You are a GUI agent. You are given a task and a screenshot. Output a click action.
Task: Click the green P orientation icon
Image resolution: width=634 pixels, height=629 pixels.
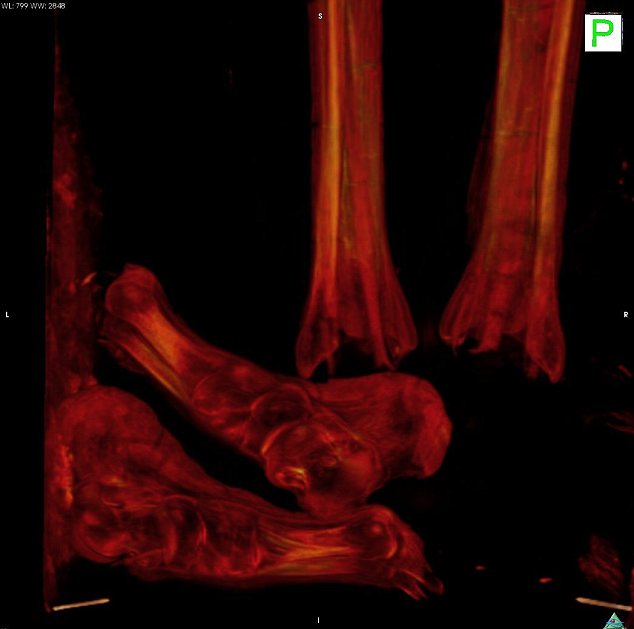coord(602,33)
